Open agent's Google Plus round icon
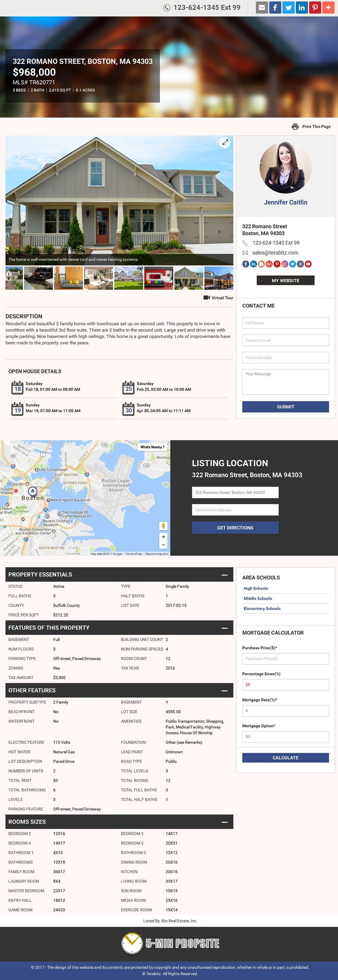 tap(269, 264)
